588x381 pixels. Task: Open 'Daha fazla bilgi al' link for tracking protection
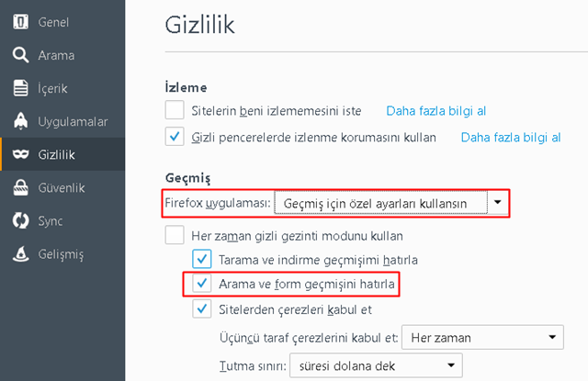point(510,138)
